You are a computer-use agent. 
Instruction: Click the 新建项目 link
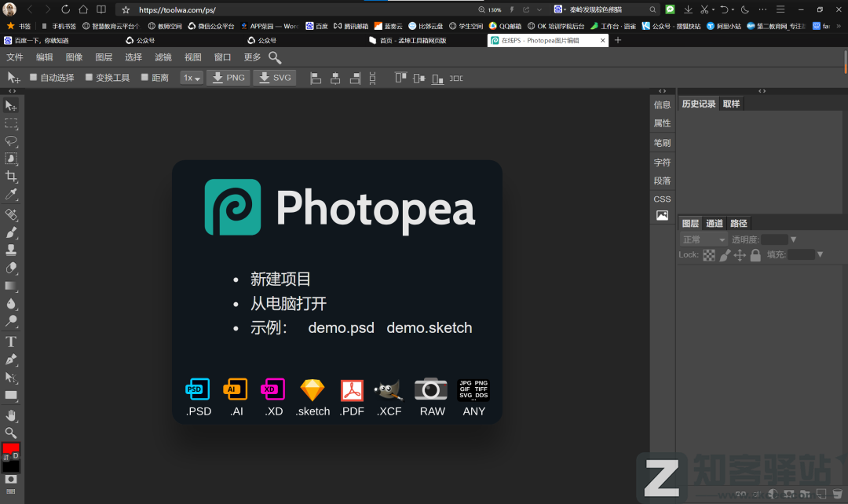coord(281,279)
